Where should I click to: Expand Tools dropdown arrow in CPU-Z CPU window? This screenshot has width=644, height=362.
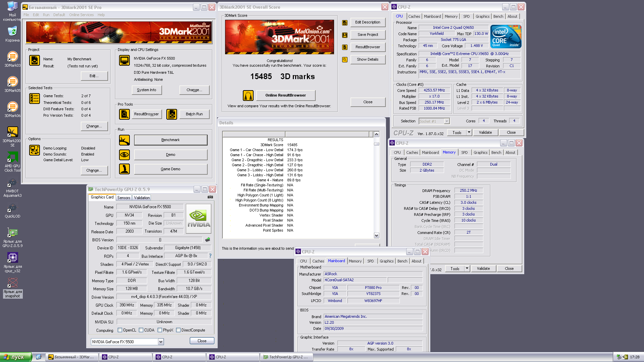coord(469,132)
